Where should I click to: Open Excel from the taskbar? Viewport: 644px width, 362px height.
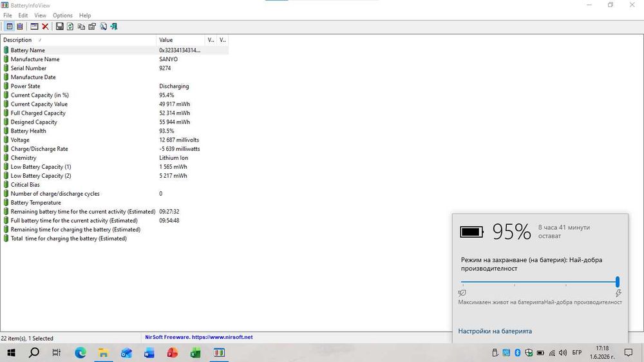tap(196, 352)
